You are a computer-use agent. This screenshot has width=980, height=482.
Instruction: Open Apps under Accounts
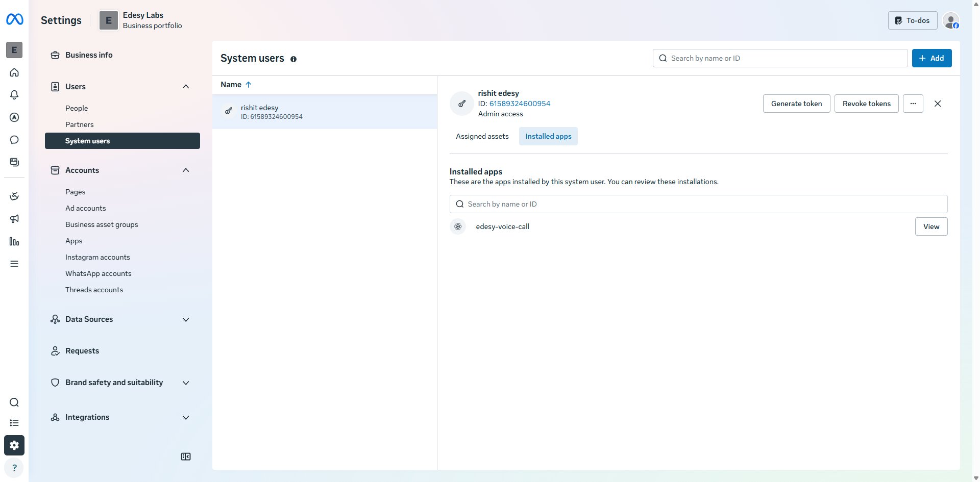(x=73, y=241)
